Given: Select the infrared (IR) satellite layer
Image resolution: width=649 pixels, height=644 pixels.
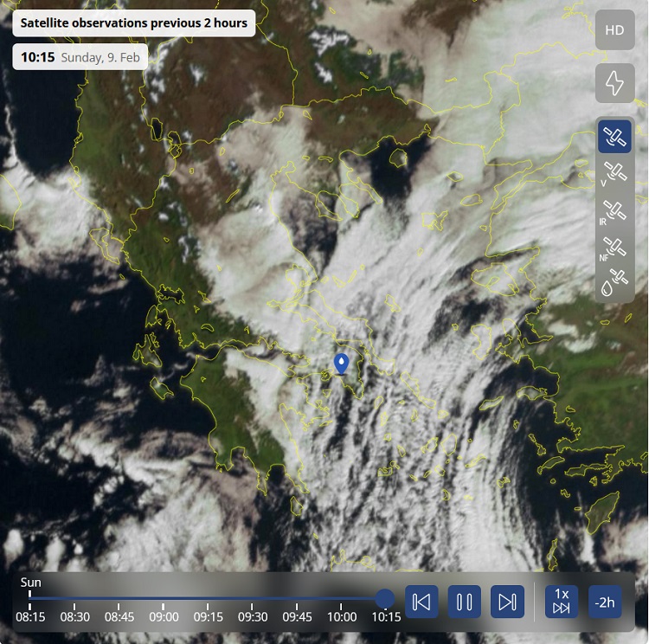Looking at the screenshot, I should (x=614, y=212).
